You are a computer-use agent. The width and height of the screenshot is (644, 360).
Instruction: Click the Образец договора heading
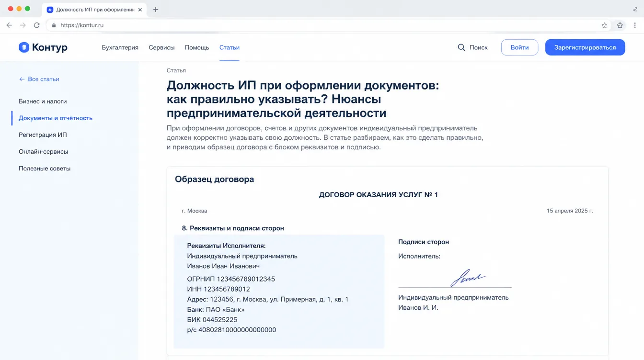click(x=214, y=179)
